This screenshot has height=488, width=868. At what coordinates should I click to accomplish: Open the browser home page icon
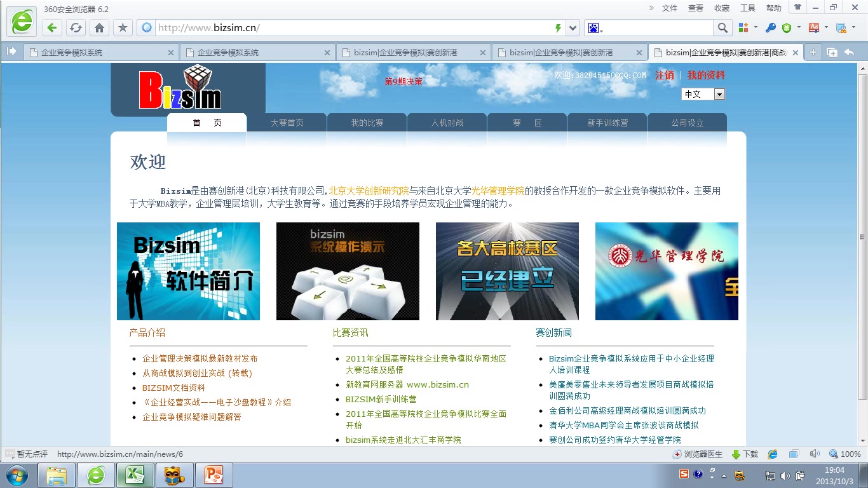click(99, 28)
